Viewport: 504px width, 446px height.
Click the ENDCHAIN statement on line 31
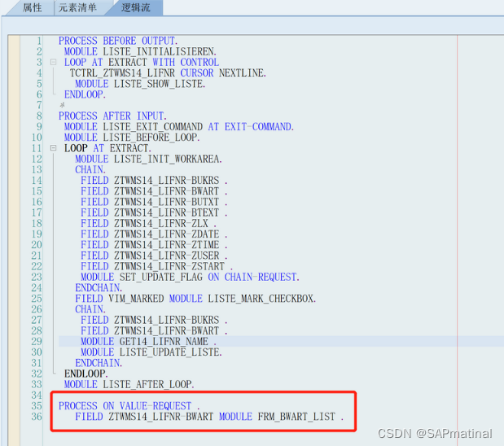pos(99,363)
